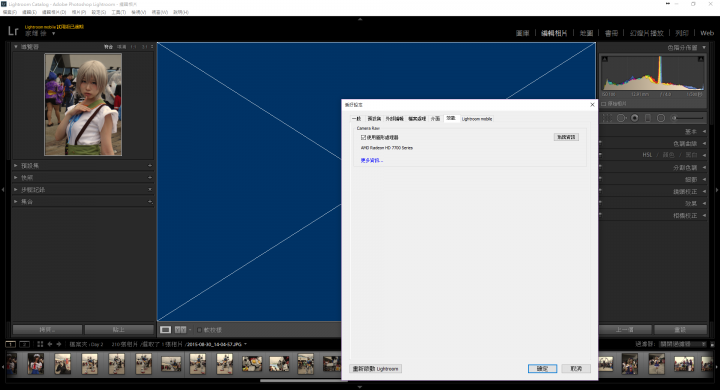720x390 pixels.
Task: Click plus icon on 快照 Snapshots panel
Action: pyautogui.click(x=150, y=177)
